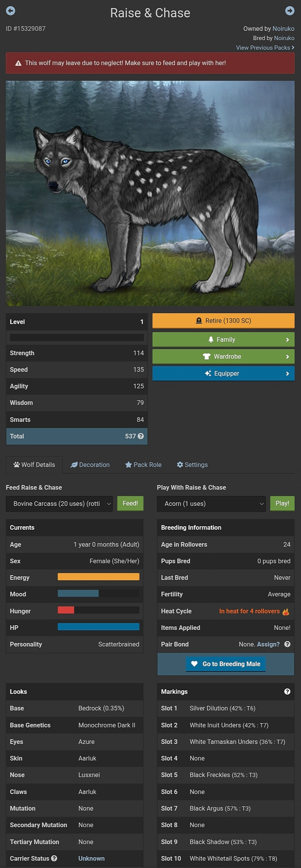Switch to the Pack Role tab
The width and height of the screenshot is (301, 868).
(143, 465)
